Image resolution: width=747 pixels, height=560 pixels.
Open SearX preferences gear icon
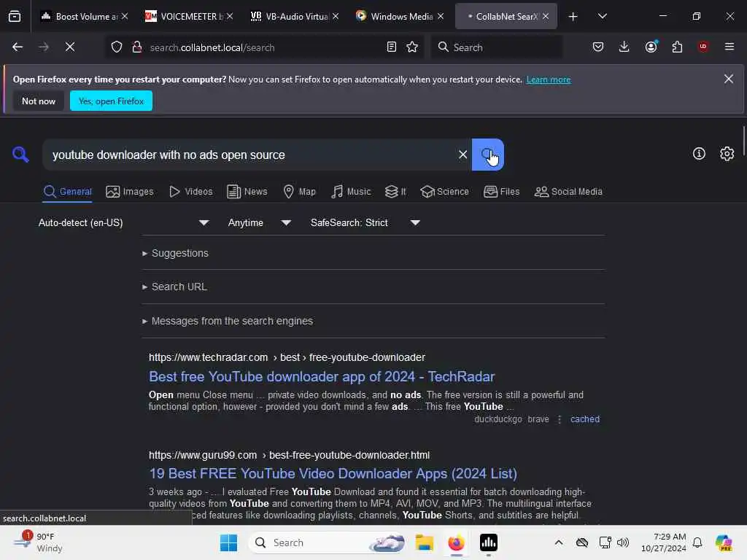tap(727, 153)
